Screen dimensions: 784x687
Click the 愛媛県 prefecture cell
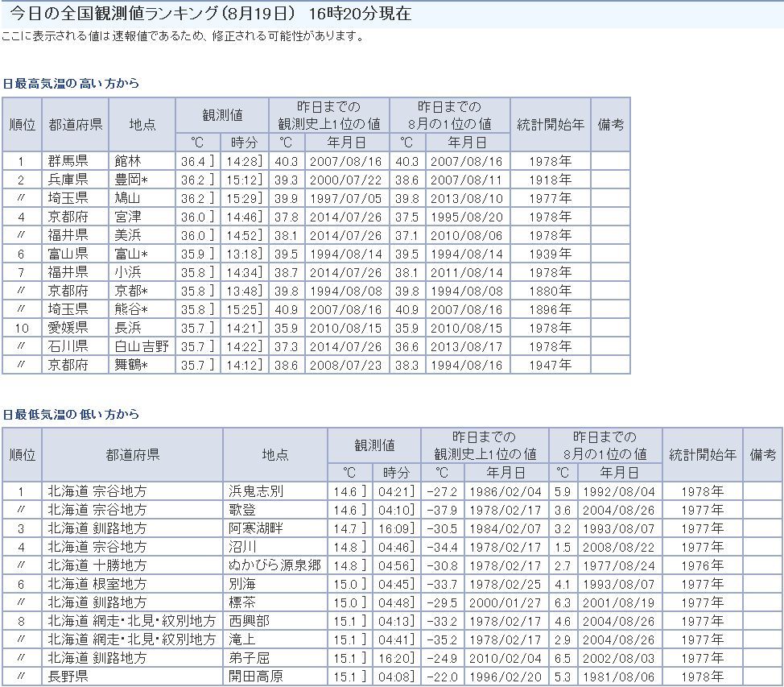tap(68, 328)
